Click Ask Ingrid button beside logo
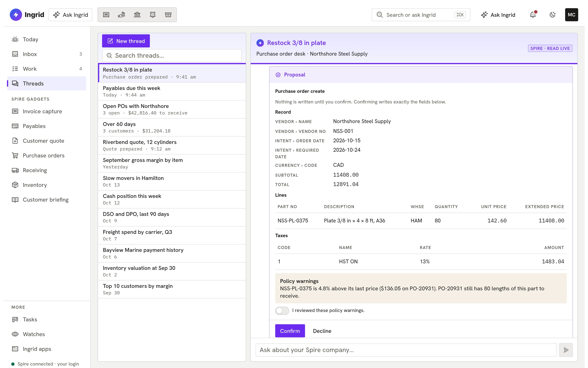Screen dimensions: 588x368 (x=70, y=15)
